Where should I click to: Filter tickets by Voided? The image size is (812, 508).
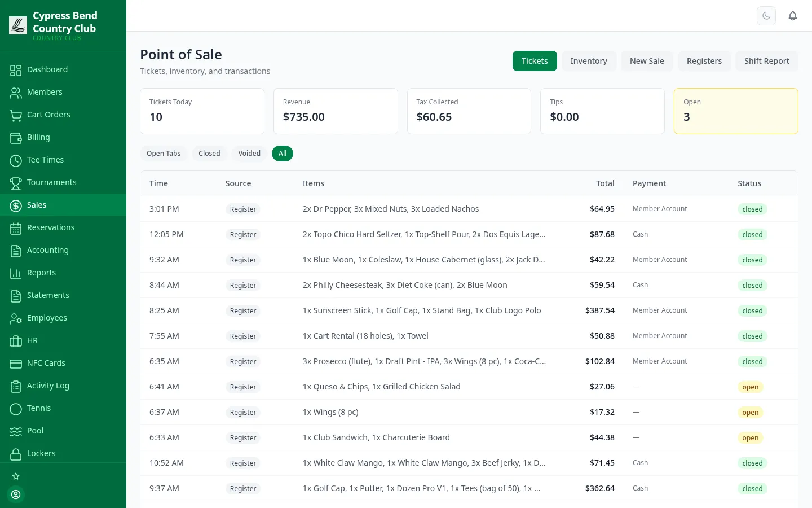(249, 154)
